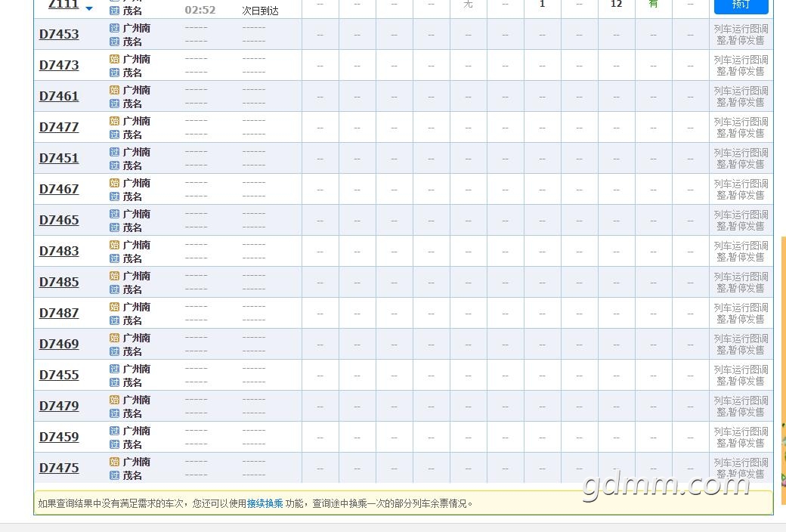Click the seat count 12 in Z111 row
The image size is (786, 532).
pyautogui.click(x=616, y=4)
